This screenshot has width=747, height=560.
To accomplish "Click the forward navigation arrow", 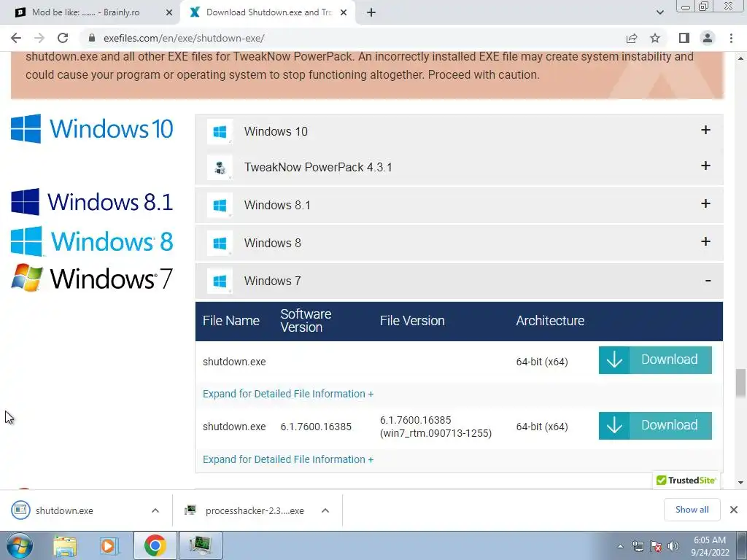I will (x=39, y=38).
